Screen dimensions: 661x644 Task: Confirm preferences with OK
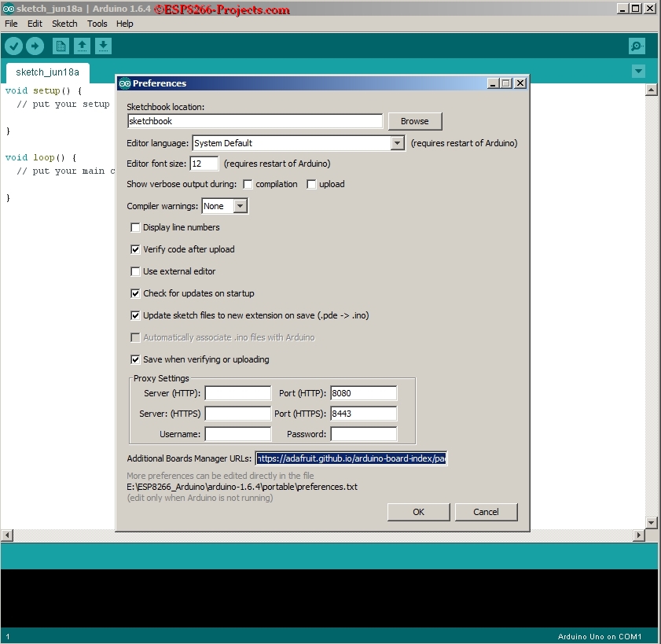[x=418, y=512]
